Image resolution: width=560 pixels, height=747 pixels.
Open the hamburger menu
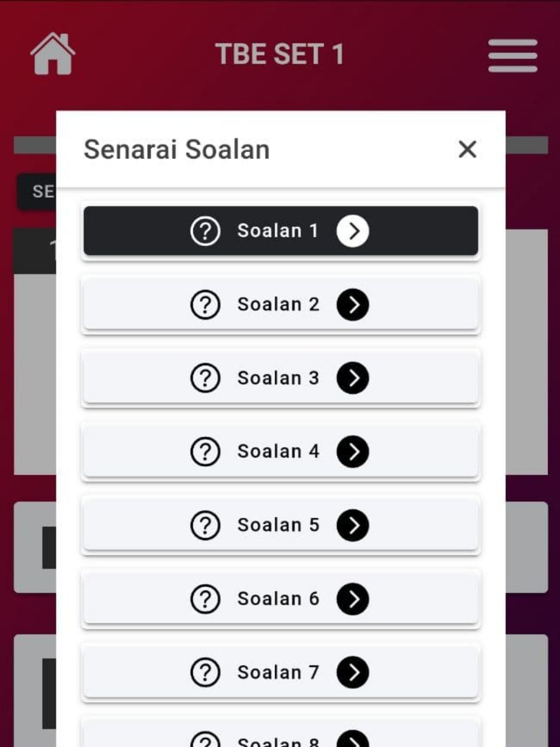tap(512, 55)
